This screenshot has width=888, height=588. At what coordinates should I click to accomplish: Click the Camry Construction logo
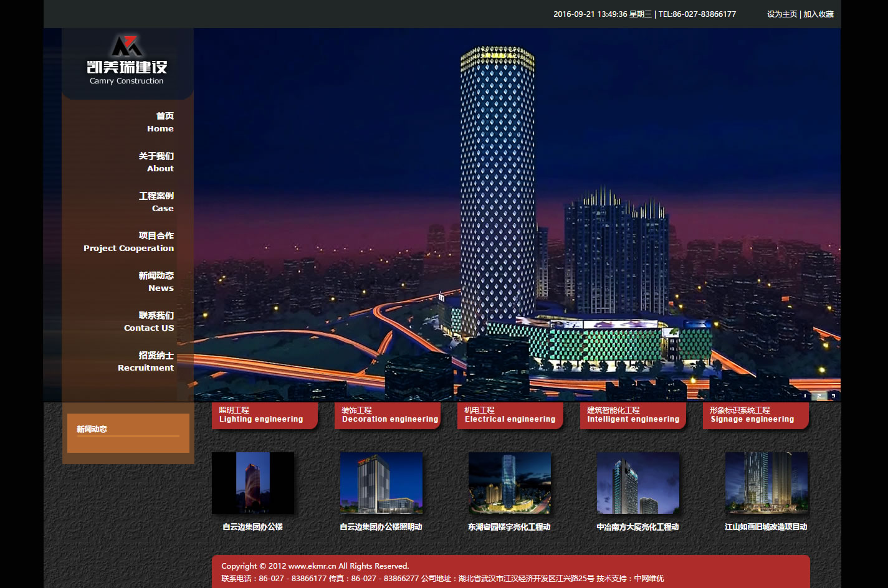point(127,61)
